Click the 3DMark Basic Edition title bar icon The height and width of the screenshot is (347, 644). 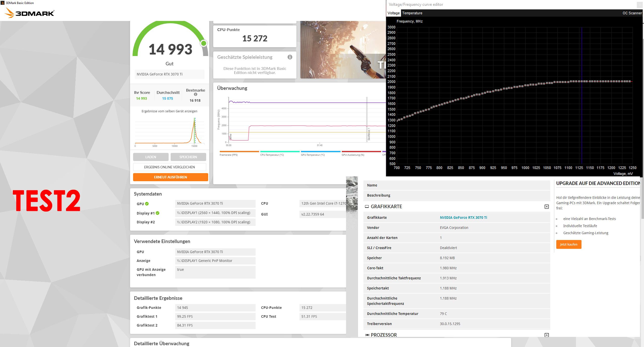(x=3, y=3)
